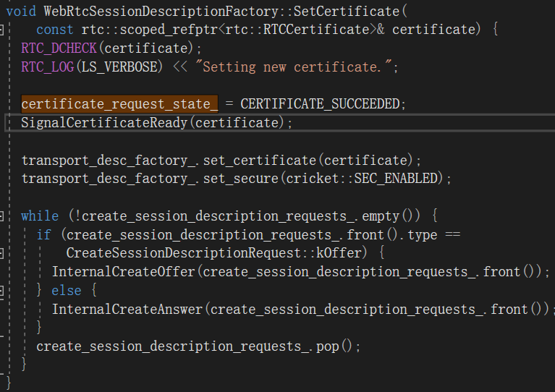Collapse the else block fold marker
The width and height of the screenshot is (555, 392).
[2, 291]
